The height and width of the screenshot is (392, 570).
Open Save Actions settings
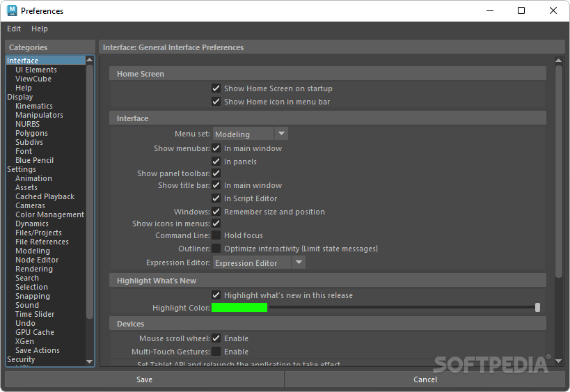point(37,350)
